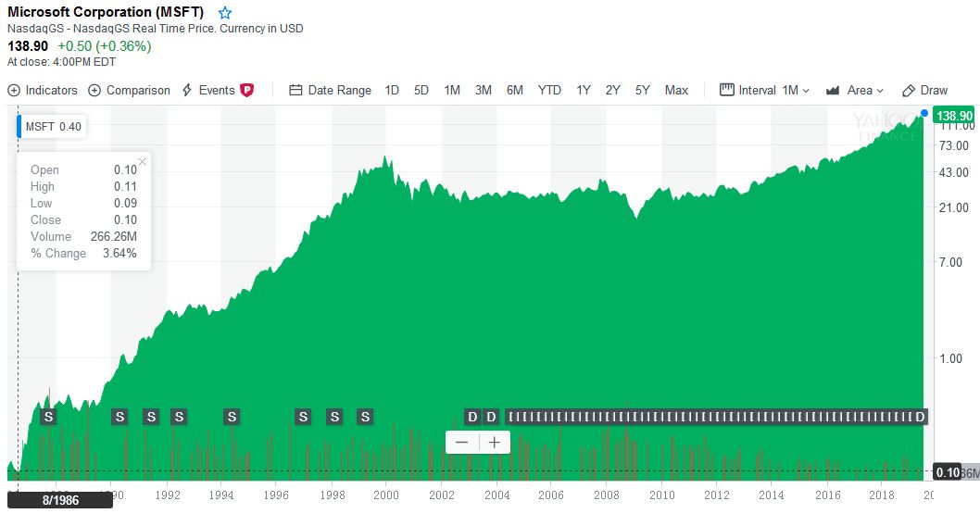Select the 1D time range
The width and height of the screenshot is (980, 526).
point(392,91)
